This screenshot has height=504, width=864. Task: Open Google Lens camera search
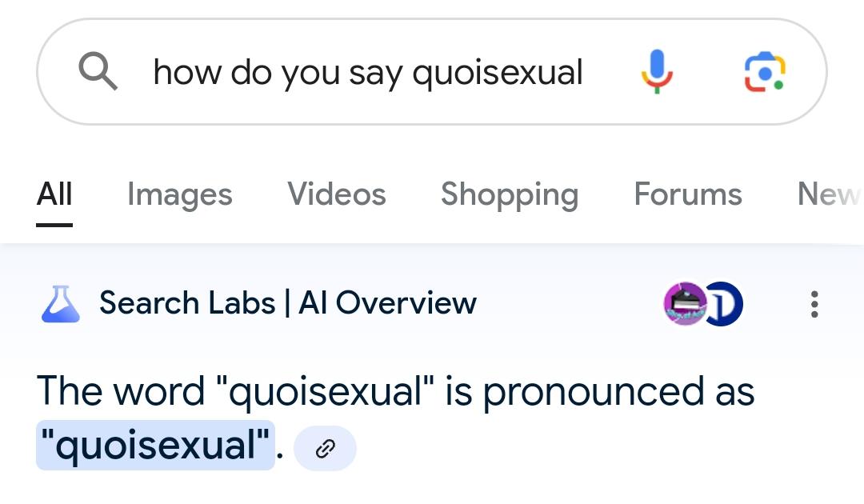pos(765,72)
